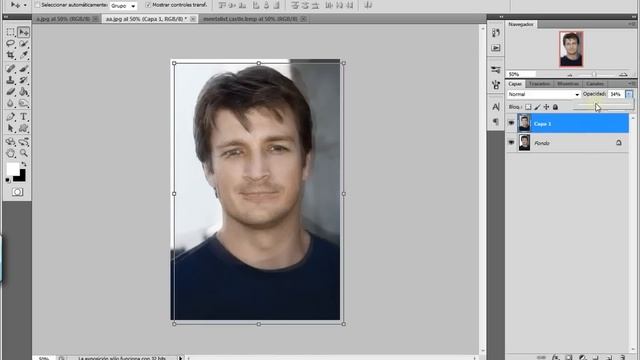Select the 3D Rotate tool
Image resolution: width=640 pixels, height=360 pixels.
(11, 142)
